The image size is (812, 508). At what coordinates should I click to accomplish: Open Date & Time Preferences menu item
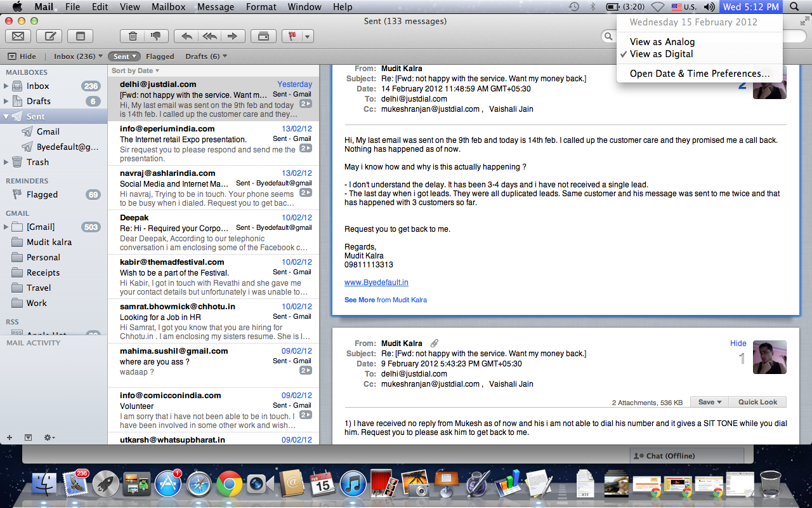[699, 74]
